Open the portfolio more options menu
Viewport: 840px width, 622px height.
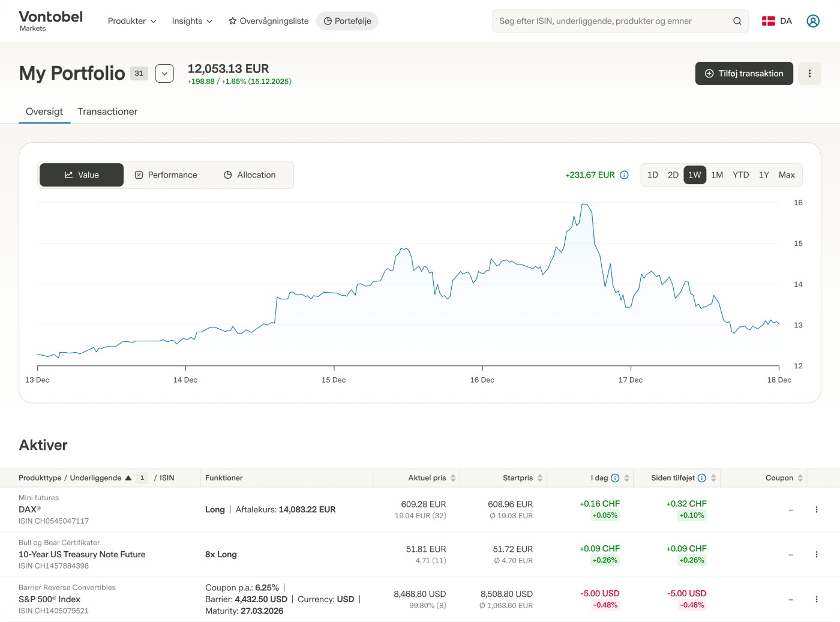(809, 74)
